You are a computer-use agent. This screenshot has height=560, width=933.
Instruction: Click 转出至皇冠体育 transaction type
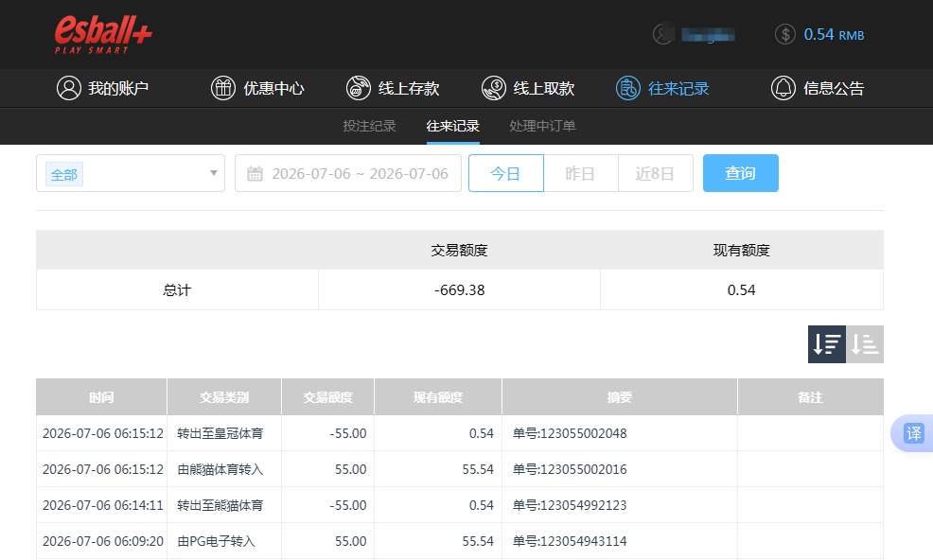pyautogui.click(x=220, y=434)
